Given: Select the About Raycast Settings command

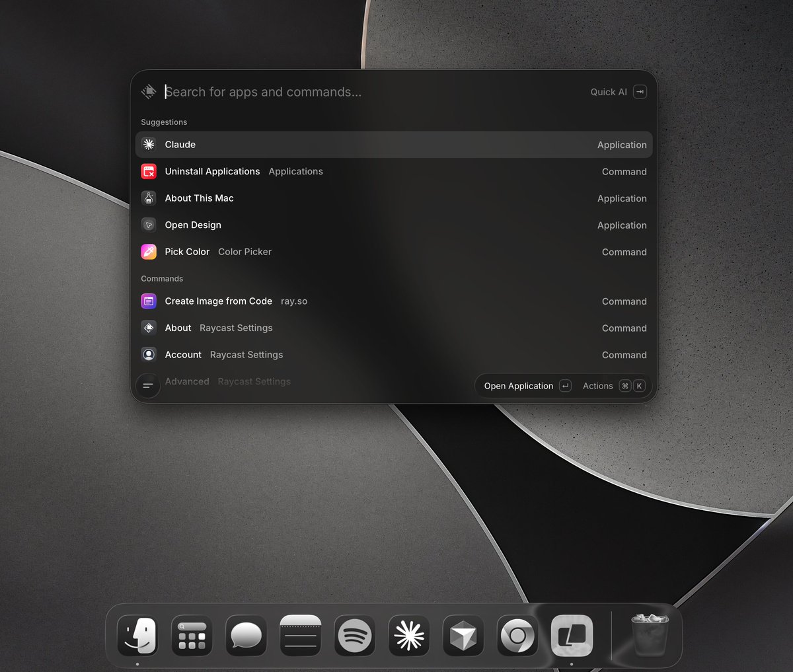Looking at the screenshot, I should [394, 328].
